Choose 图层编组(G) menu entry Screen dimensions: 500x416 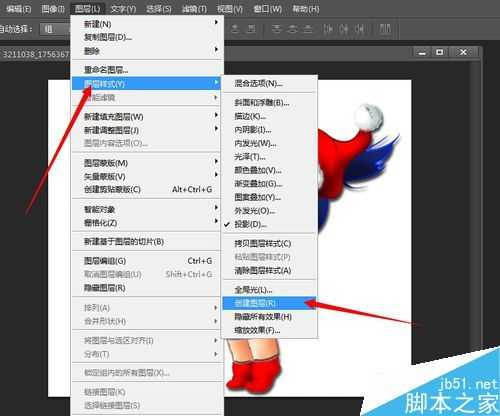[x=147, y=261]
